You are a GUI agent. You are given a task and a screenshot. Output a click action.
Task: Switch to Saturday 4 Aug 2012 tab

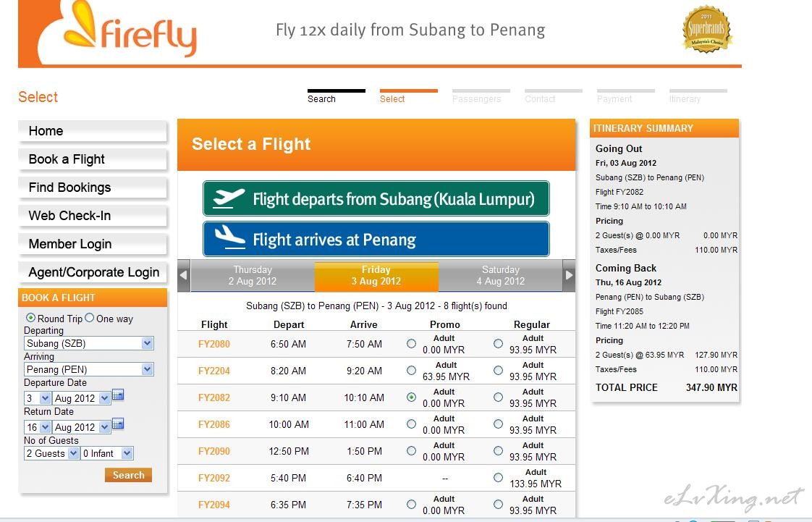point(500,276)
